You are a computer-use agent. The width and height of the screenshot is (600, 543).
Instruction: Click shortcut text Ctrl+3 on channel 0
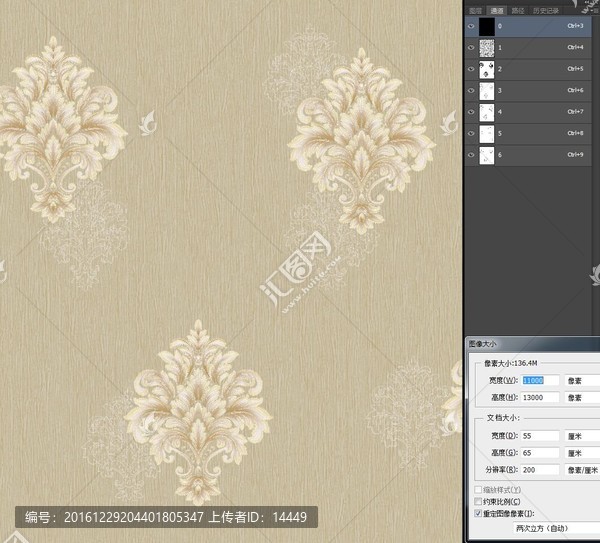click(x=575, y=26)
